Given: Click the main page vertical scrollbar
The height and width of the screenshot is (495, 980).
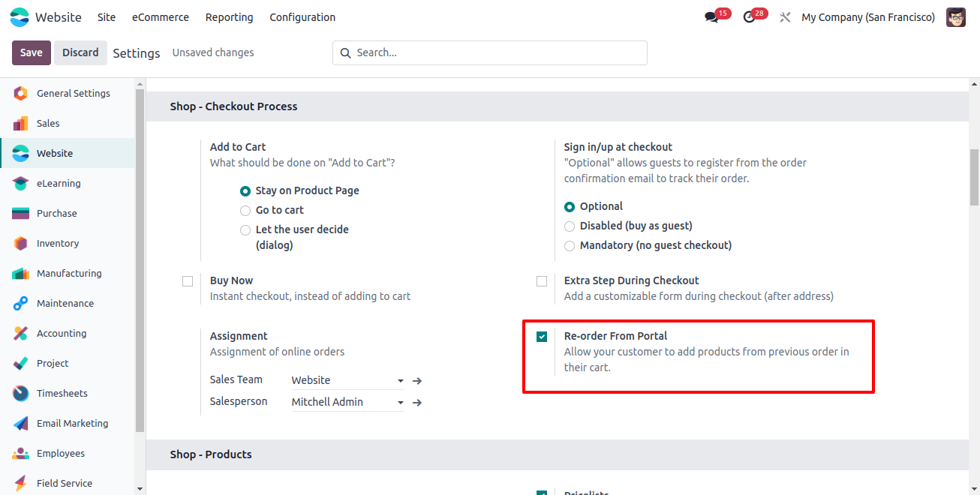Looking at the screenshot, I should pos(974,177).
